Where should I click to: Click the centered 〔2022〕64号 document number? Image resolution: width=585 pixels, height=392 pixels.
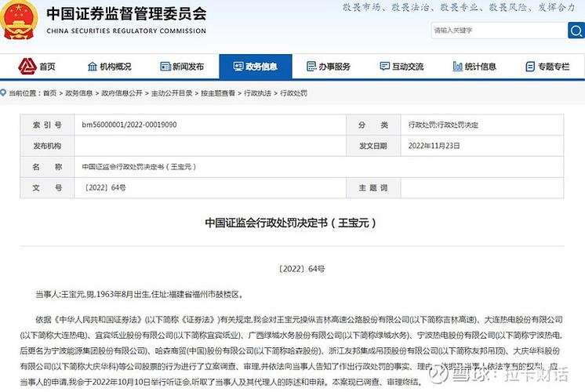point(301,269)
